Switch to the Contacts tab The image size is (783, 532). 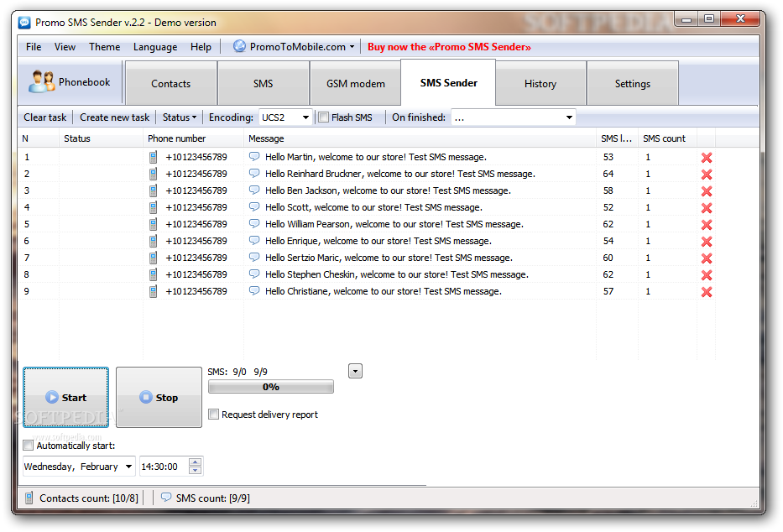170,83
